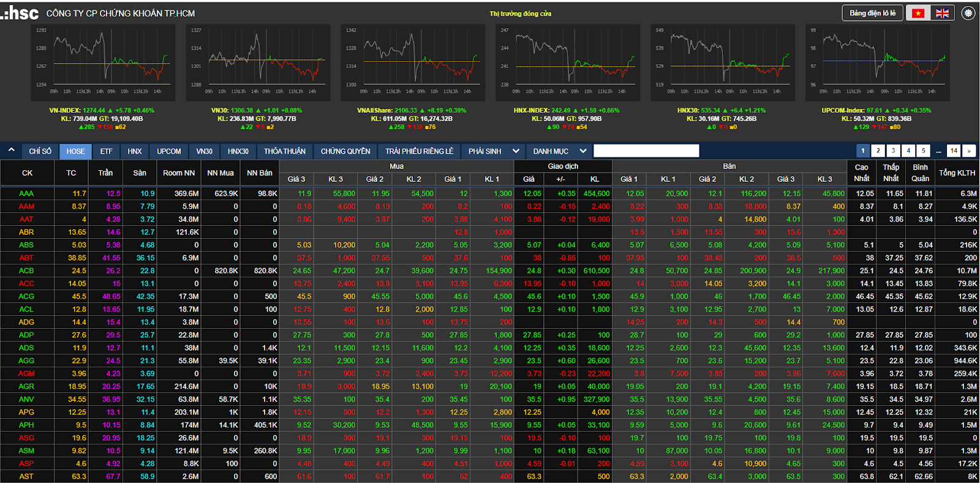Select stock symbol ADG
Viewport: 980px width, 483px height.
point(26,322)
